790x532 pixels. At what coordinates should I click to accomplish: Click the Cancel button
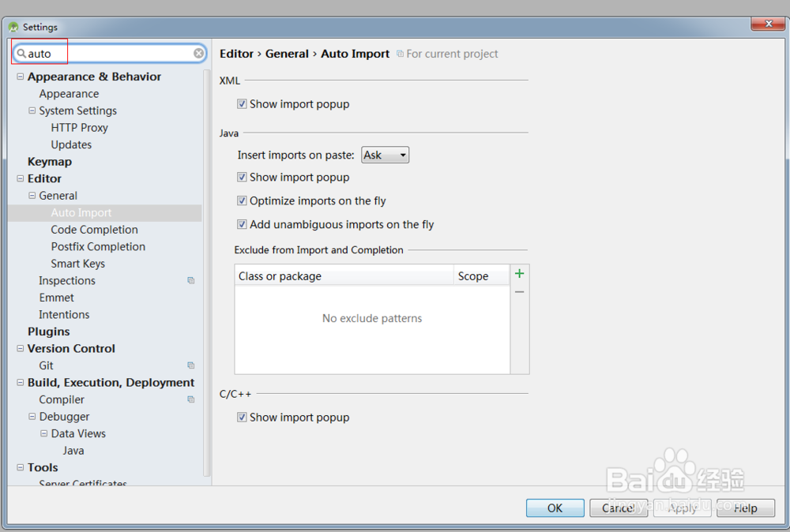(619, 508)
